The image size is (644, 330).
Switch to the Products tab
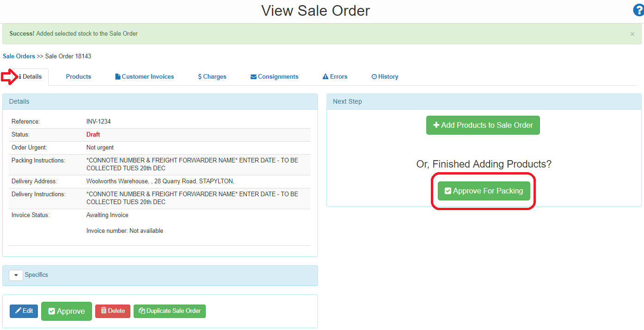point(79,77)
